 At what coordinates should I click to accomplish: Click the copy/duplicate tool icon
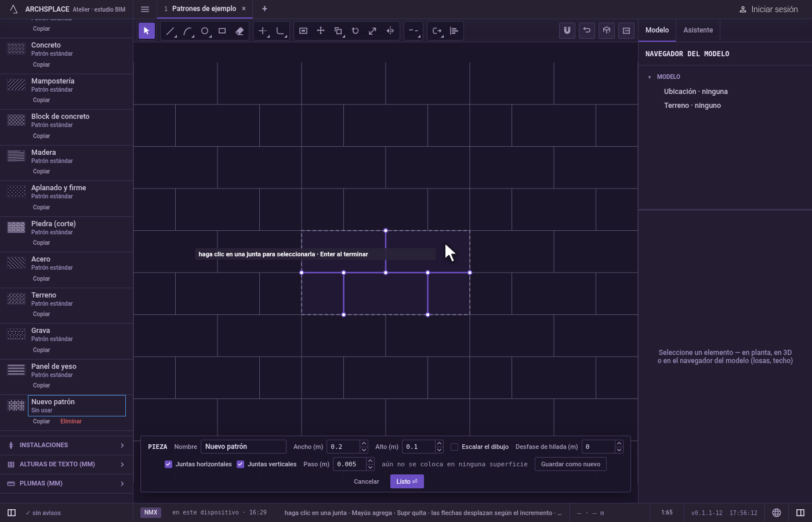coord(338,31)
